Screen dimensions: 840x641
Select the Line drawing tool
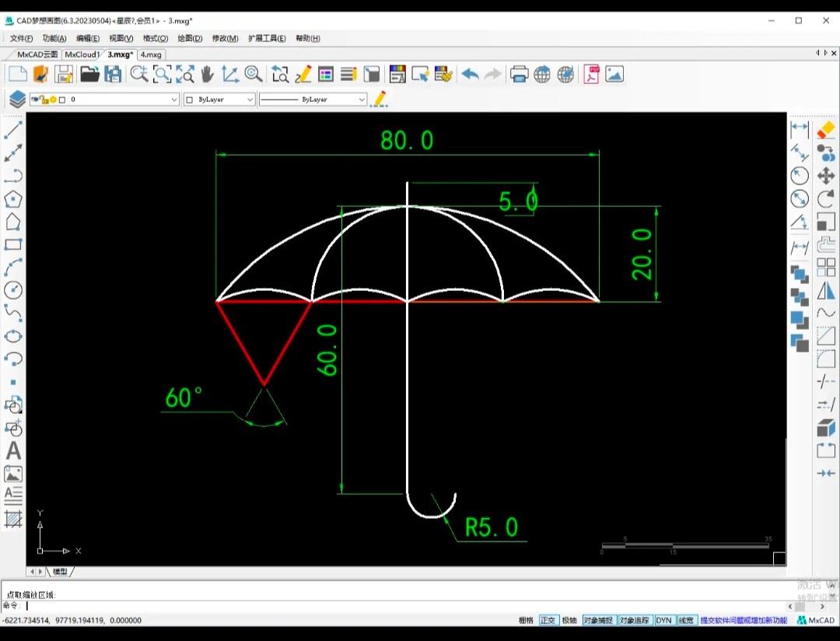pyautogui.click(x=13, y=130)
